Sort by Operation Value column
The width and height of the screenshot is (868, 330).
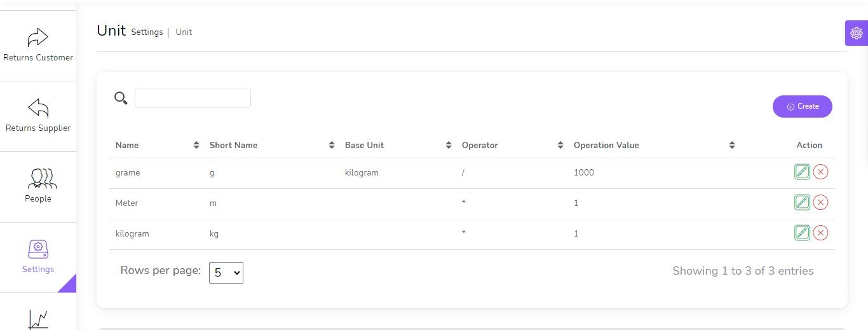(732, 145)
